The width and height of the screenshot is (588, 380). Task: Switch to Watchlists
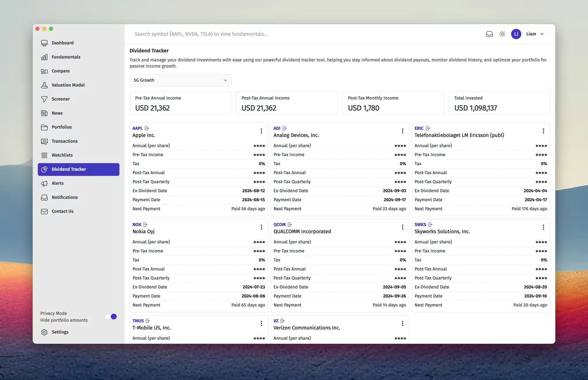(x=78, y=155)
